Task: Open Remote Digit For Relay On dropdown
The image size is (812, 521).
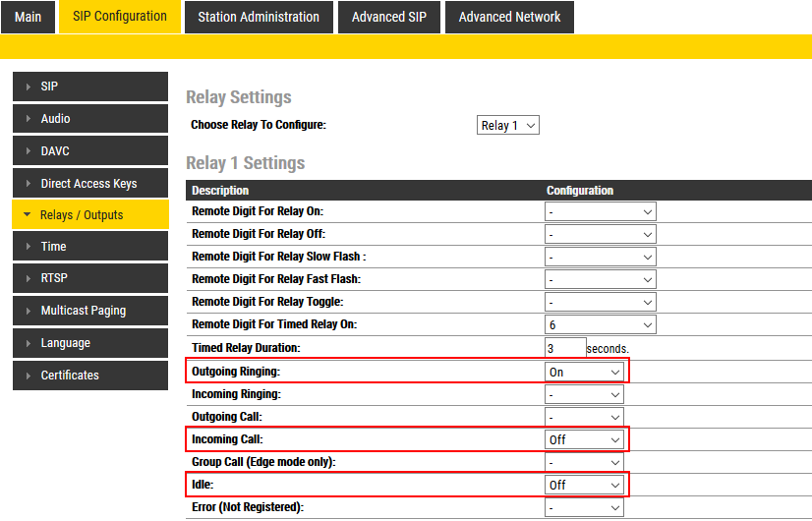Action: 600,211
